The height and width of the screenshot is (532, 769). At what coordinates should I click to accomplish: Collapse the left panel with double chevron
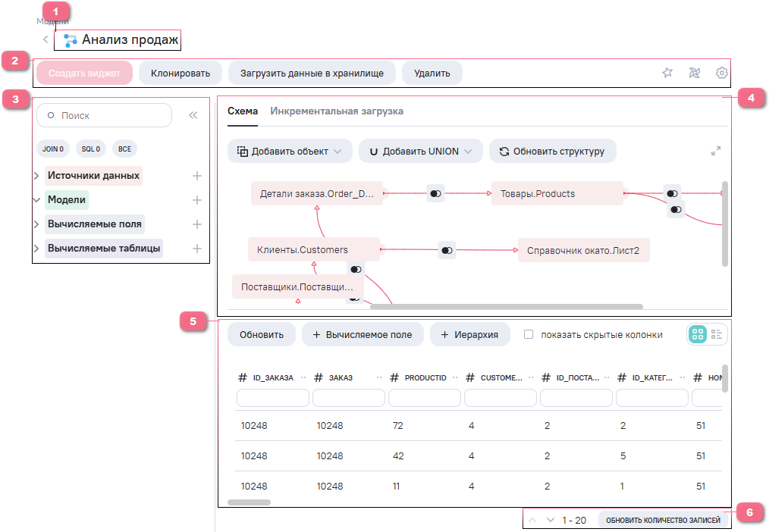point(193,115)
